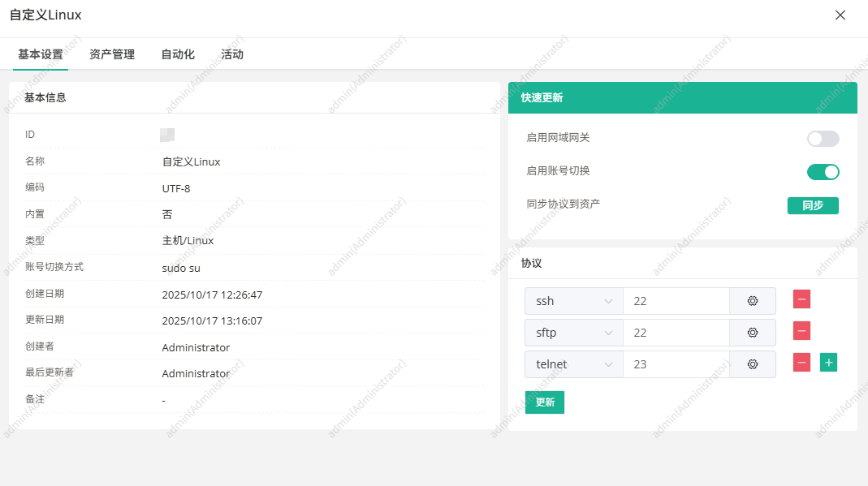The height and width of the screenshot is (486, 868).
Task: Switch to the 资产管理 tab
Action: [112, 54]
